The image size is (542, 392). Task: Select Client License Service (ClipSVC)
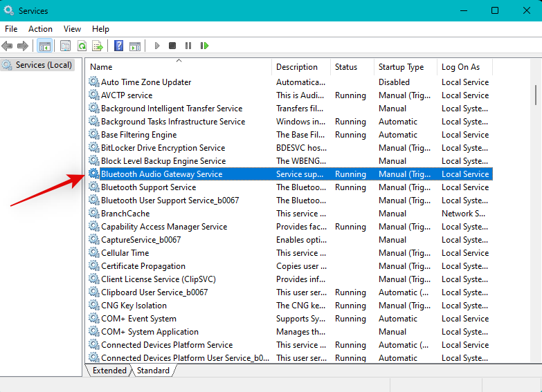(x=290, y=279)
